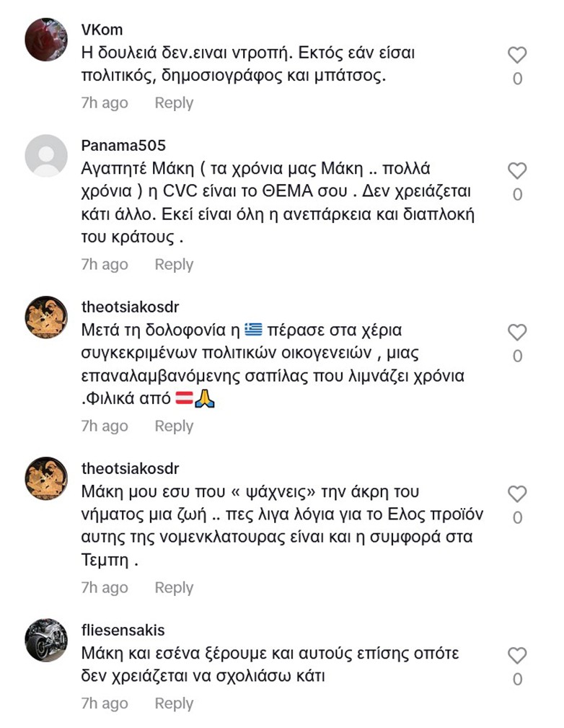Reply to fliesensakis's comment

click(174, 703)
